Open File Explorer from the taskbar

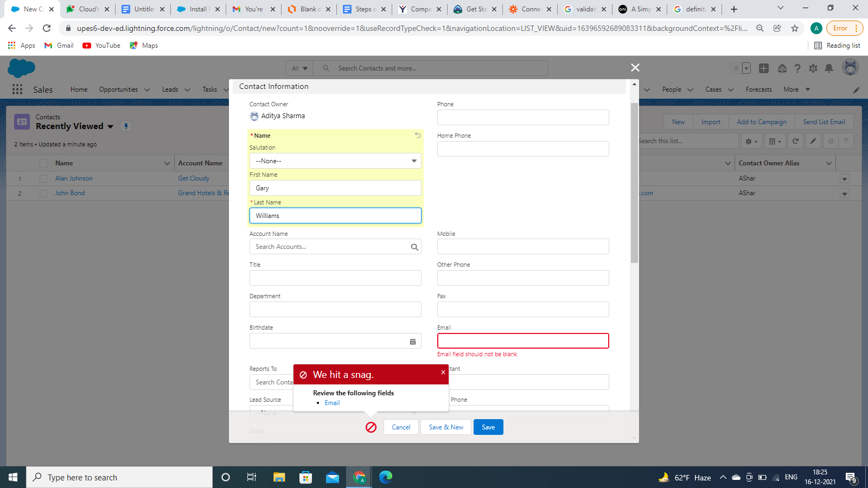tap(279, 477)
